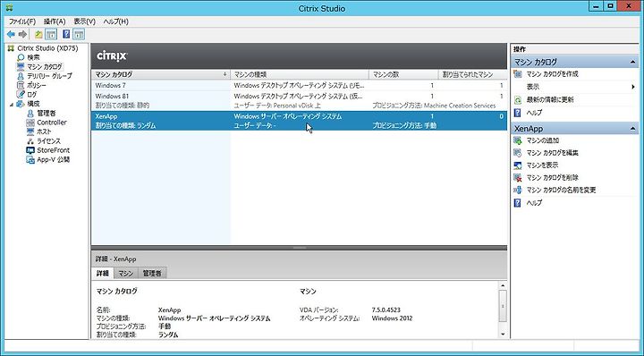Viewport: 644px width, 356px height.
Task: Open the 操作(A) menu
Action: tap(55, 21)
